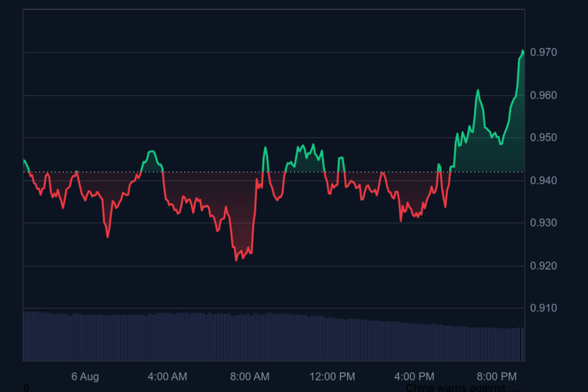Click the "6." list number at bottom left
This screenshot has height=392, width=588.
tap(27, 388)
